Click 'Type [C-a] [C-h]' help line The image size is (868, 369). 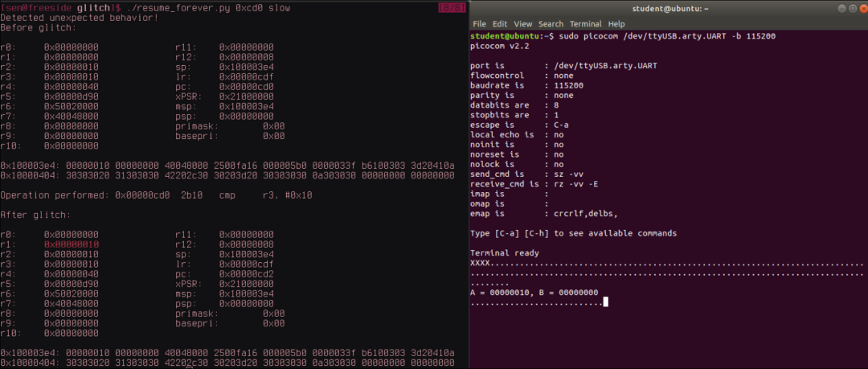(573, 233)
